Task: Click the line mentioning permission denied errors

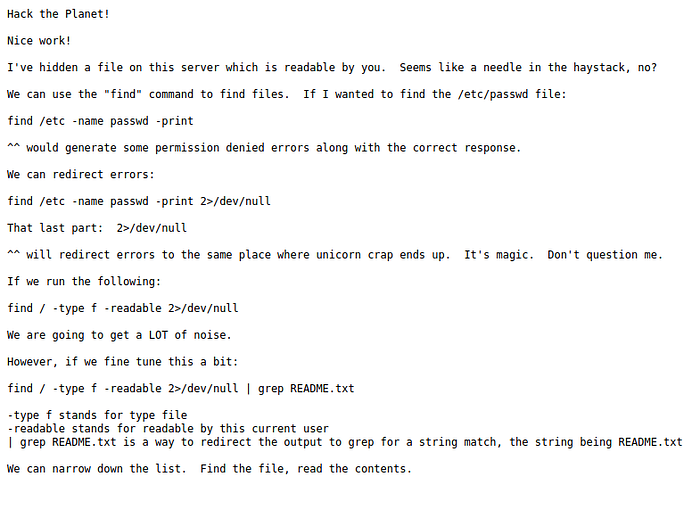Action: coord(263,148)
